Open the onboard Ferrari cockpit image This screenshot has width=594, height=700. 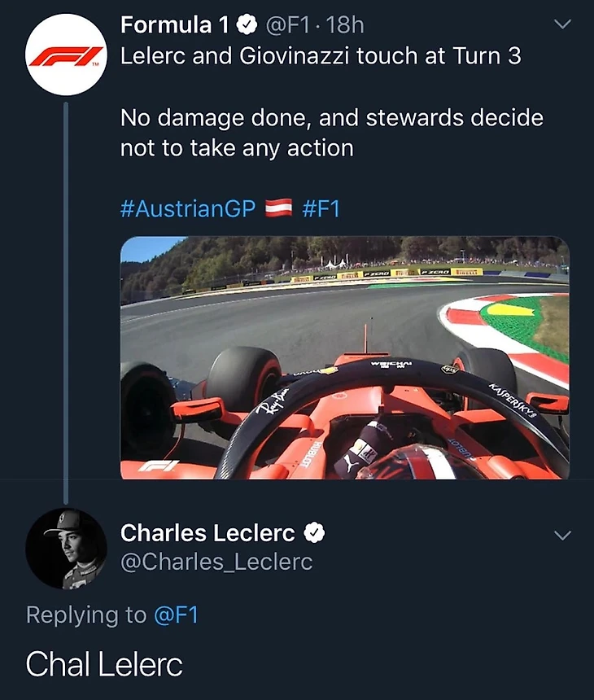pyautogui.click(x=344, y=358)
